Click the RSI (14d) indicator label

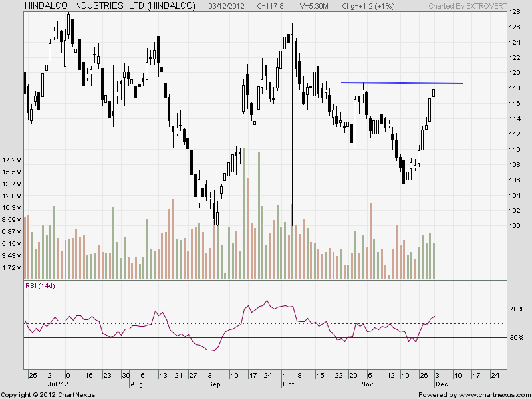tap(38, 286)
